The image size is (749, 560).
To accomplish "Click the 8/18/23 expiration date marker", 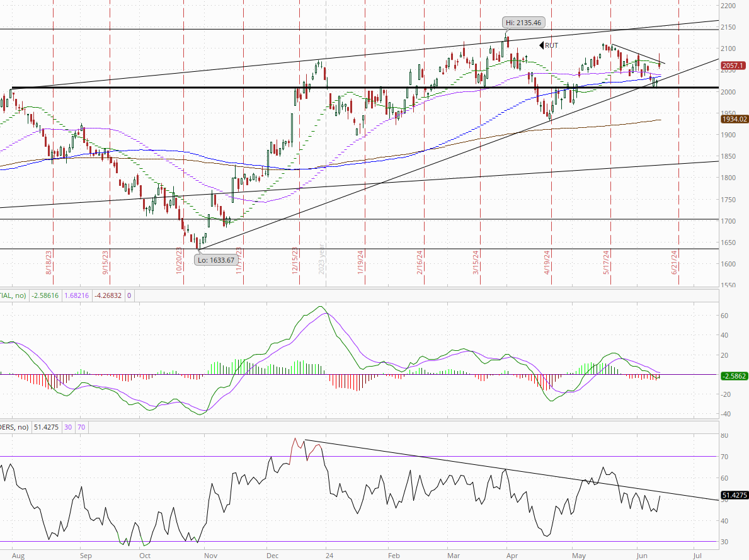I will pyautogui.click(x=49, y=262).
